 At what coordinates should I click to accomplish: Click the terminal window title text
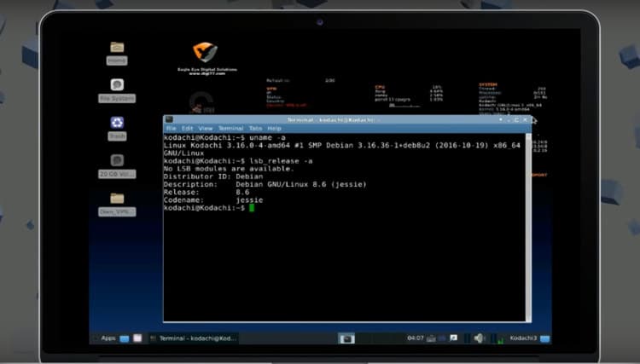[x=334, y=120]
